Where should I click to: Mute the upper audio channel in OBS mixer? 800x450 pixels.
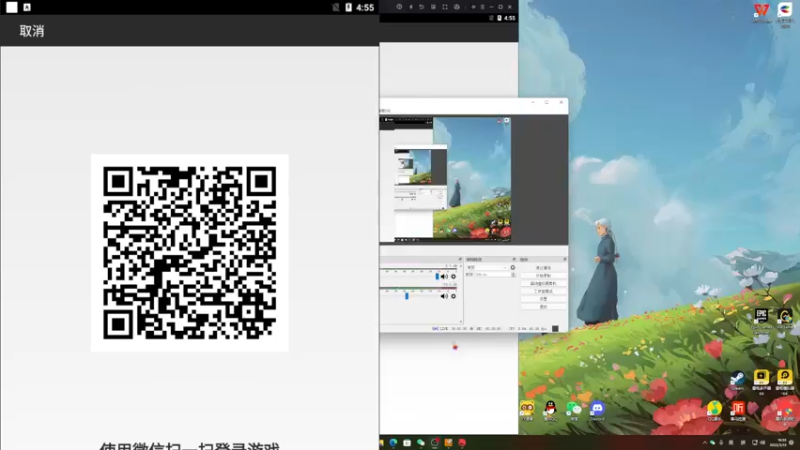444,277
